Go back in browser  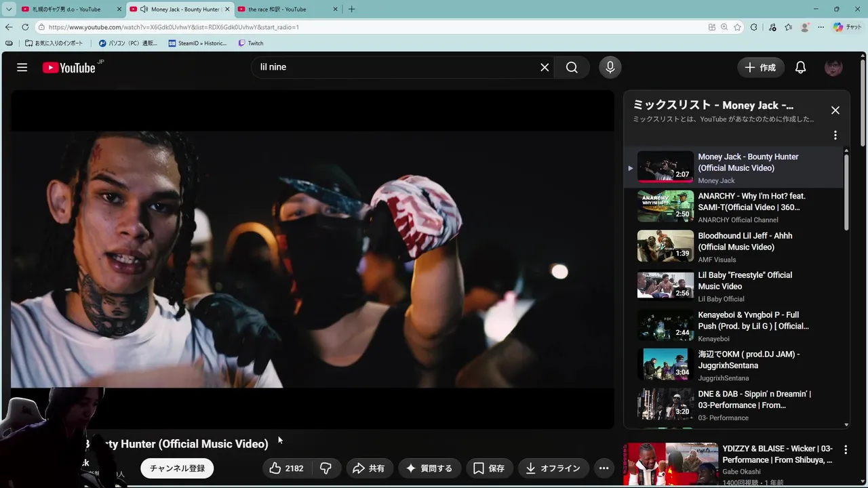pos(9,27)
